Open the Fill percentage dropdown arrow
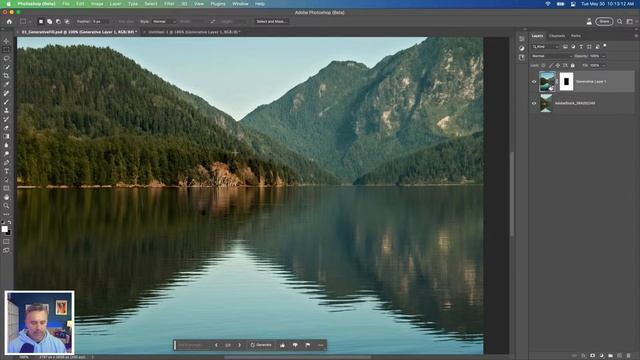 [604, 65]
